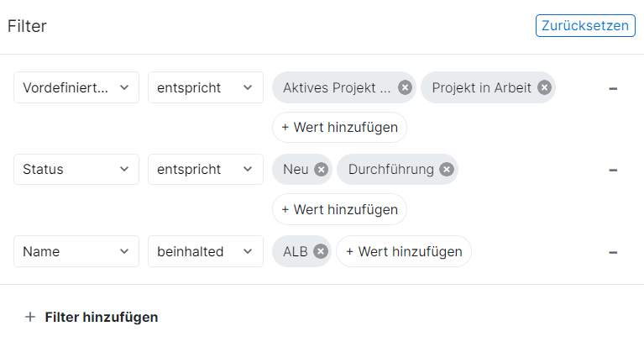The image size is (644, 347).
Task: Open the Name field dropdown
Action: point(76,251)
